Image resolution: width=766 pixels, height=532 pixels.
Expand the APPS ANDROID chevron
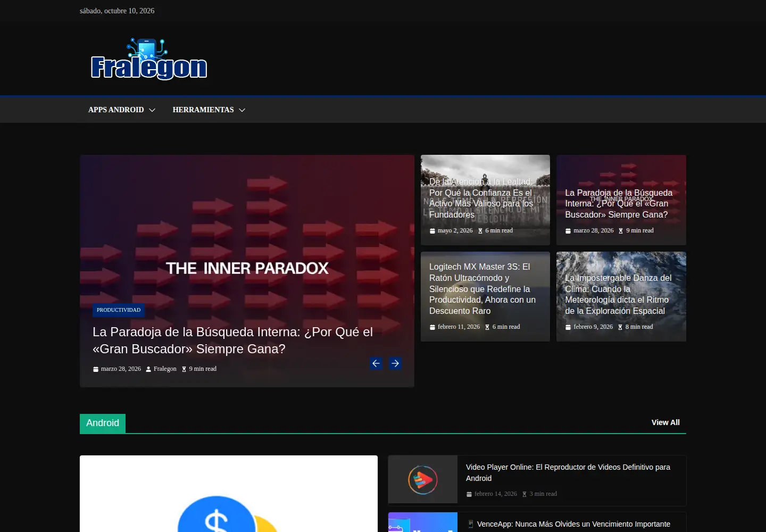point(152,110)
